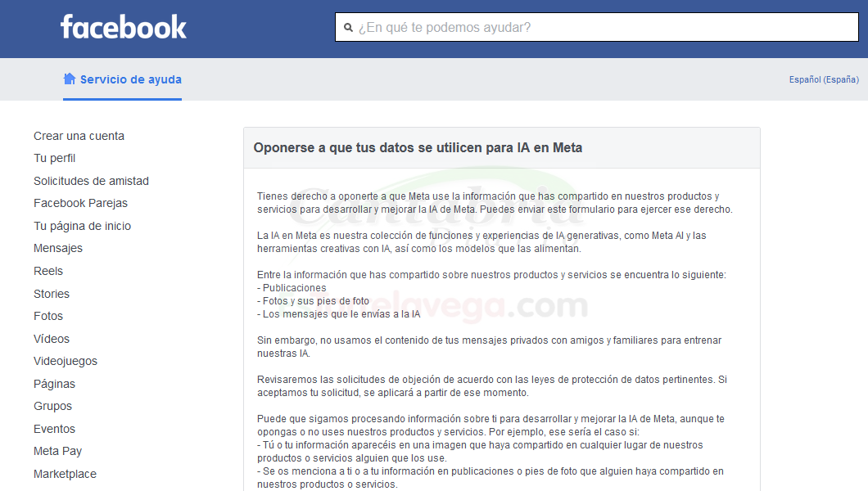The height and width of the screenshot is (491, 868).
Task: Click paragraph starting 'Revisaremos las solicitudes de objeción'
Action: coord(492,386)
